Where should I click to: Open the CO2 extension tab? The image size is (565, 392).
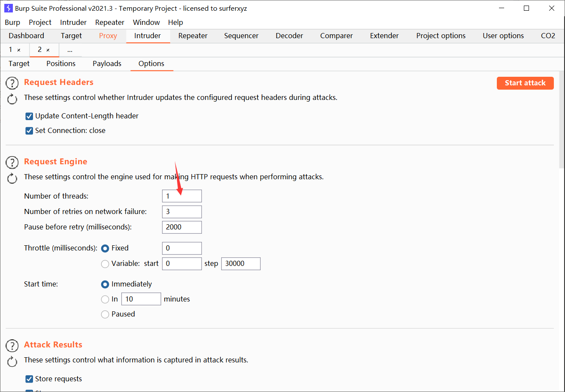(x=548, y=36)
